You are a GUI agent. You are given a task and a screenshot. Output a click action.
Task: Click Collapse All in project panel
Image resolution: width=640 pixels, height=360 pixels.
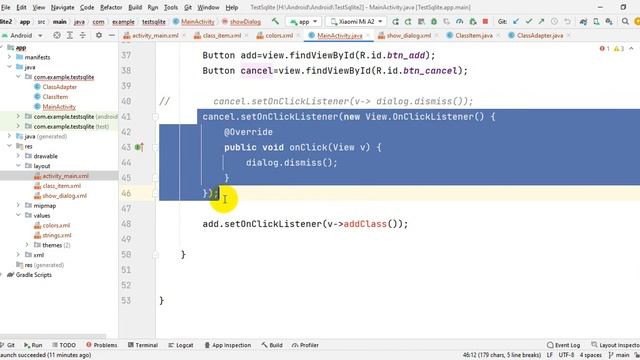tap(83, 36)
